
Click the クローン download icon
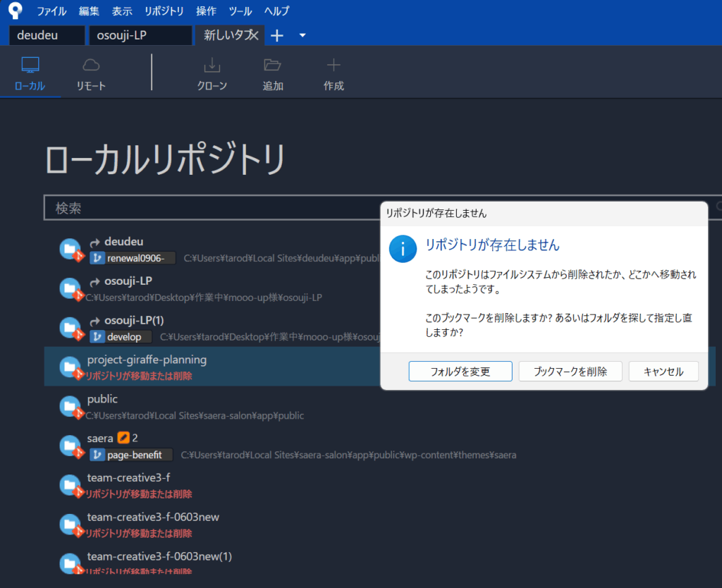(x=212, y=66)
